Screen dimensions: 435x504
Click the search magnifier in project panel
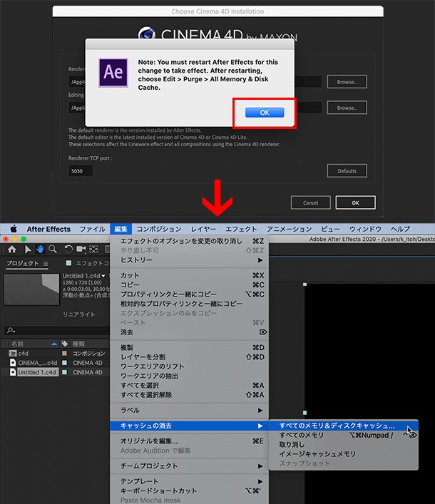coord(11,330)
